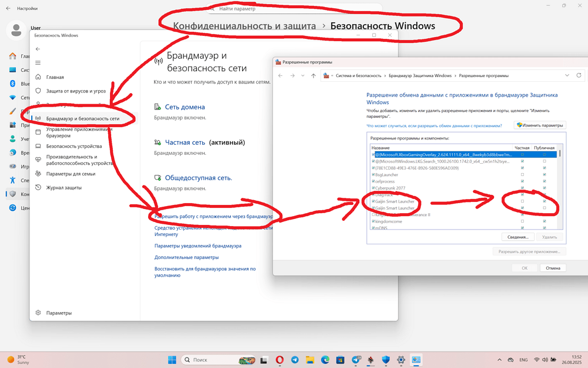Untick the Public checkbox for BsgLauncher
This screenshot has height=368, width=588.
tap(544, 175)
